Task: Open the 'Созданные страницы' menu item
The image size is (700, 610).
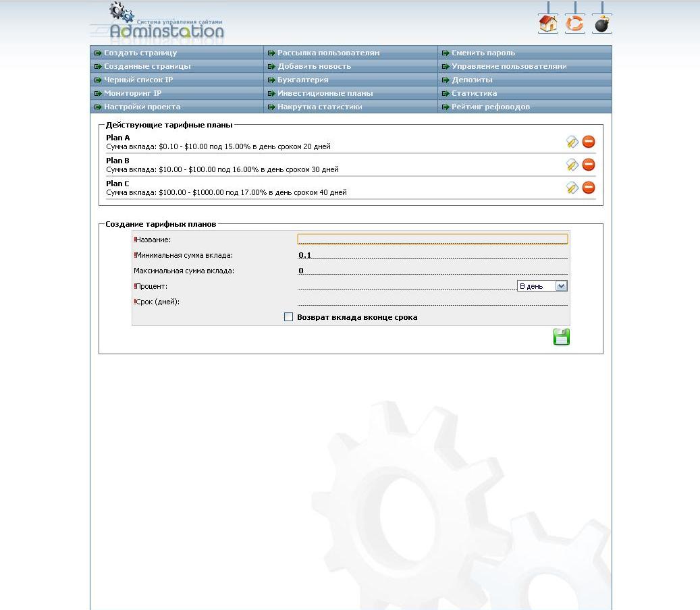Action: (177, 66)
